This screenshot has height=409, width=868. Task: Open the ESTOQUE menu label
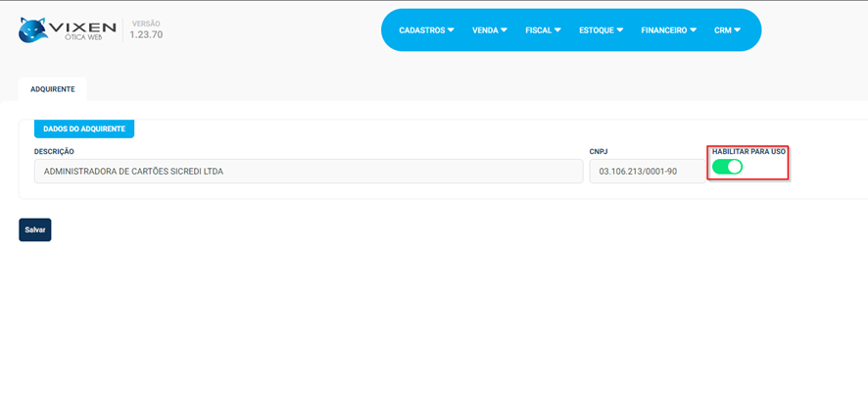click(x=596, y=30)
